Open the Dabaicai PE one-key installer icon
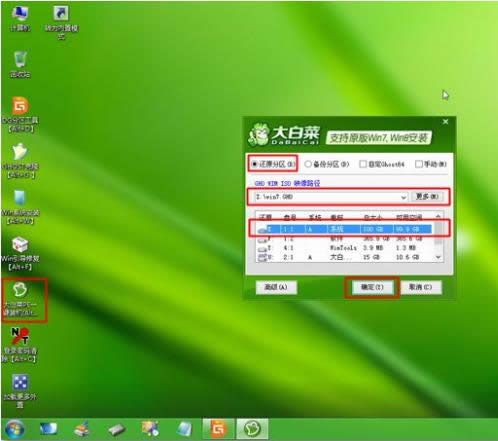 click(x=20, y=299)
